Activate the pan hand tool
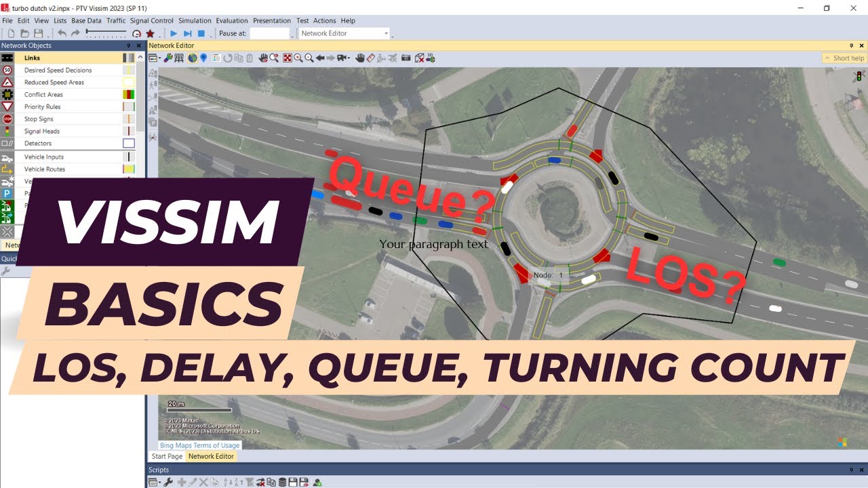868x488 pixels. [360, 58]
